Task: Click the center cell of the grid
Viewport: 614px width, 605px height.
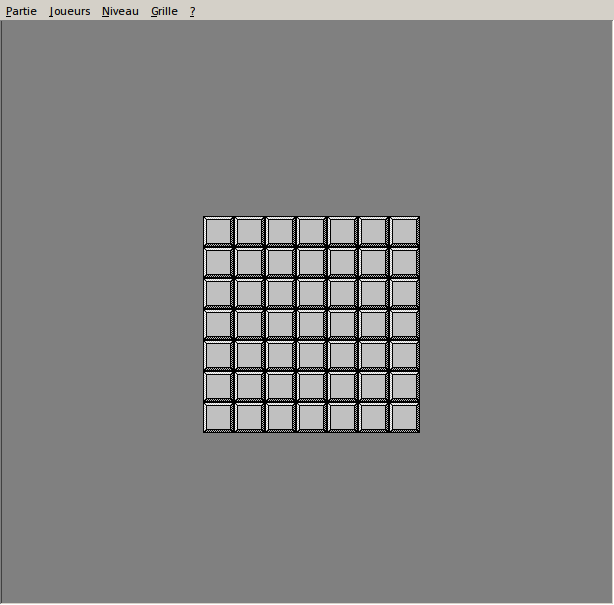Action: tap(311, 324)
